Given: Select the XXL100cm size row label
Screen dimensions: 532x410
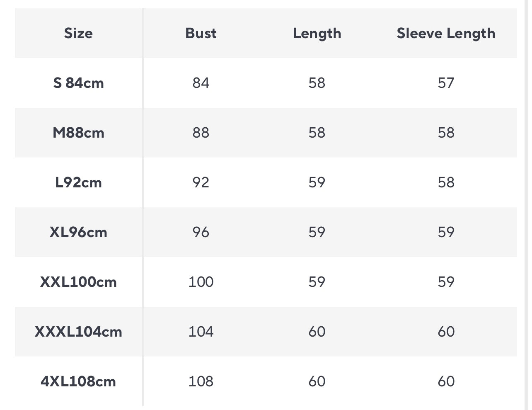Looking at the screenshot, I should [78, 282].
